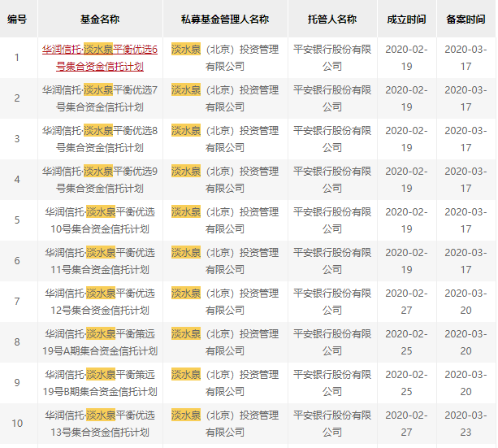
Task: Click fund name 淡水泉平衡优选7号集合资金信托计划
Action: tap(100, 98)
